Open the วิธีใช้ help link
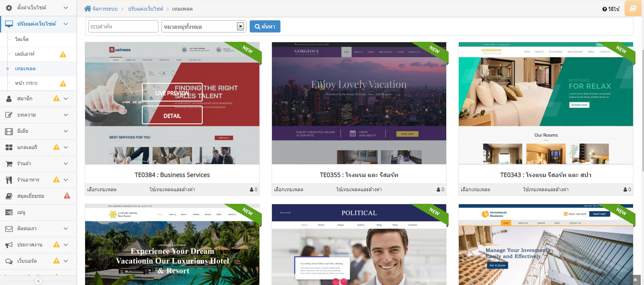This screenshot has height=285, width=644. 611,9
